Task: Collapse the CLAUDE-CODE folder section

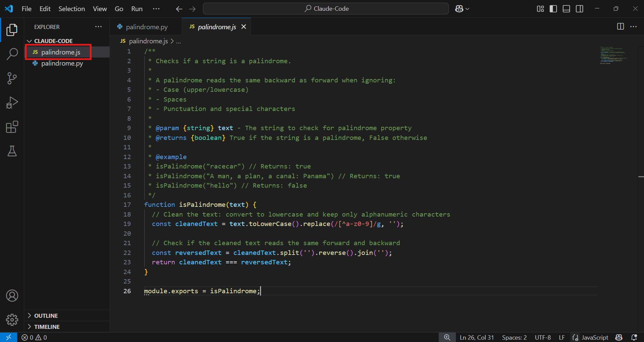Action: coord(67,41)
